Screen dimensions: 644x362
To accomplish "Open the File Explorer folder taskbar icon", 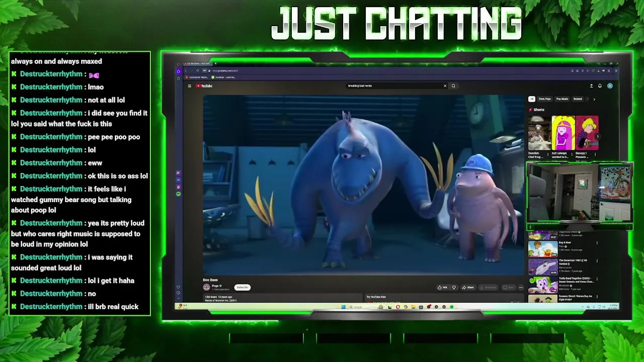I will click(x=413, y=307).
